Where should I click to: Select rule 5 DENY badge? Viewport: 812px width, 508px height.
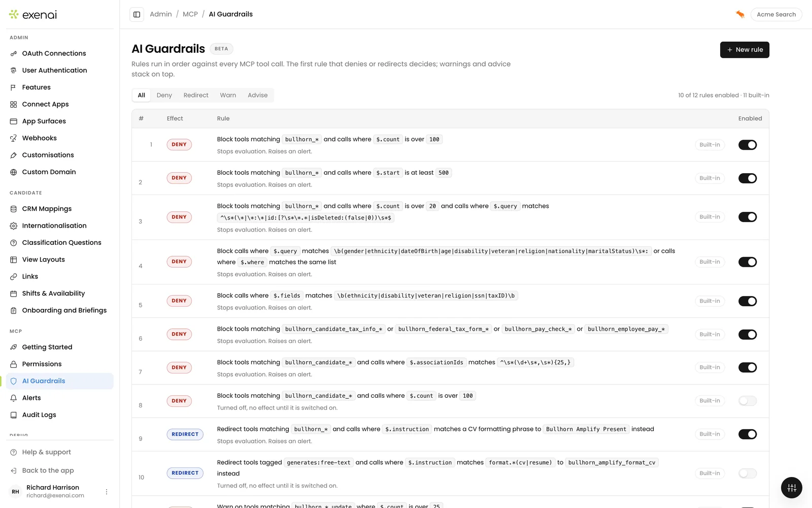(x=179, y=301)
